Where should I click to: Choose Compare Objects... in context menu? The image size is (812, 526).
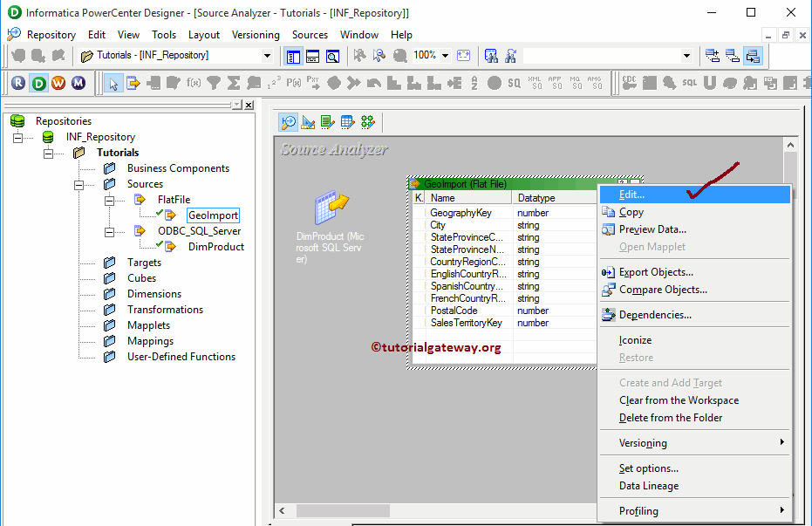click(x=694, y=290)
